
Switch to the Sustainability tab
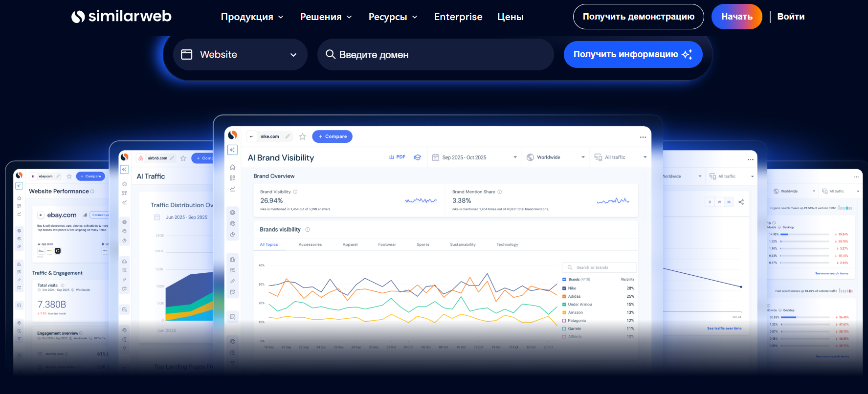(x=463, y=244)
